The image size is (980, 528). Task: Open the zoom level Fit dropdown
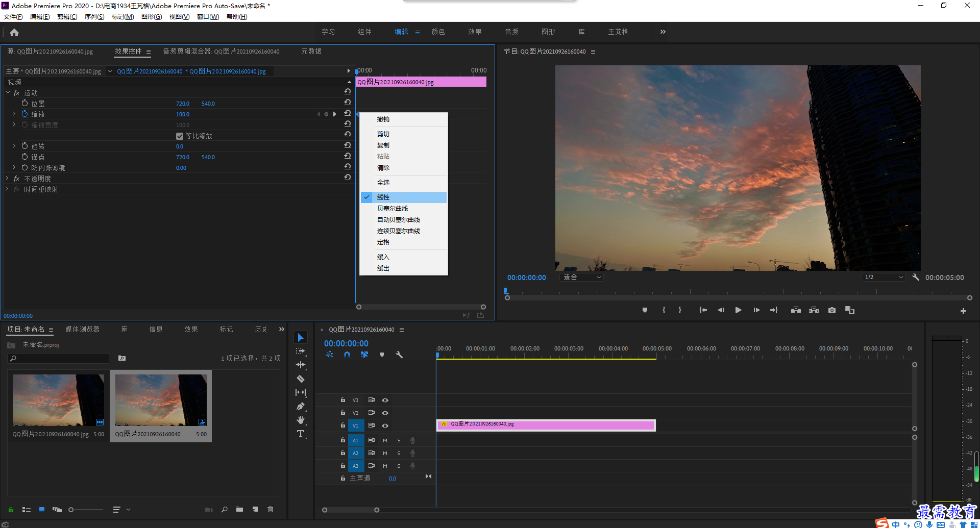click(x=582, y=277)
